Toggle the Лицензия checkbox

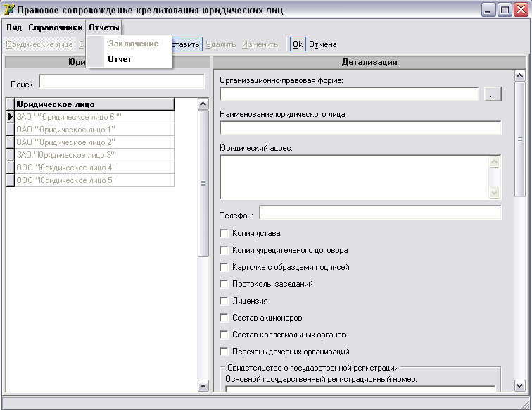coord(224,301)
